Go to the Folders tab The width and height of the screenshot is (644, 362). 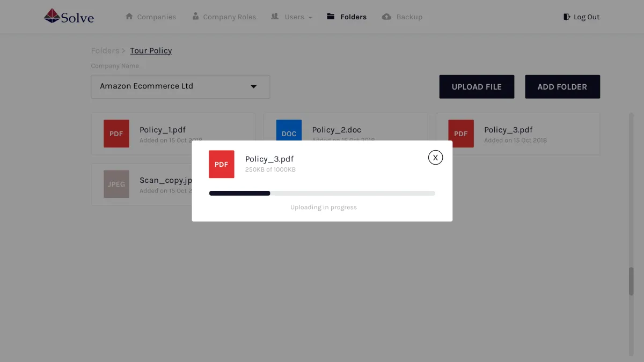coord(353,17)
